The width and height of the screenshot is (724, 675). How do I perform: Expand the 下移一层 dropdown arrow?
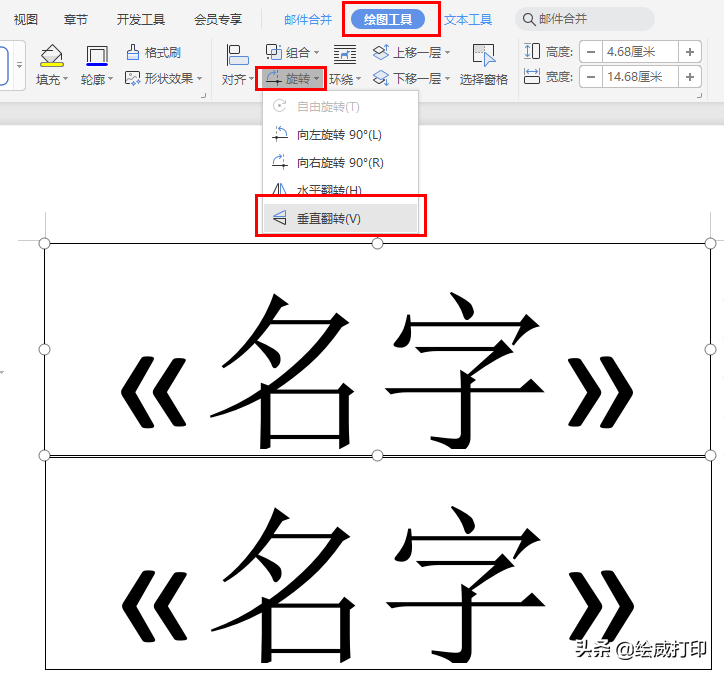447,79
